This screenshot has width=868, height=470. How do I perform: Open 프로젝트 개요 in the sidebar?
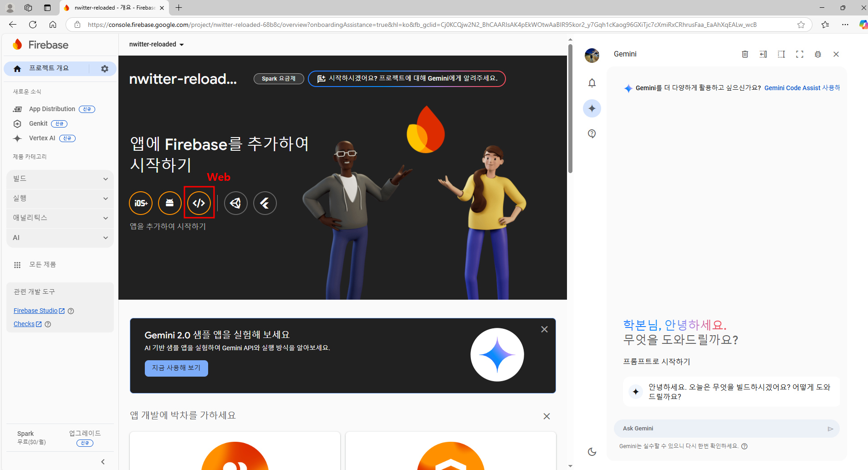point(49,68)
